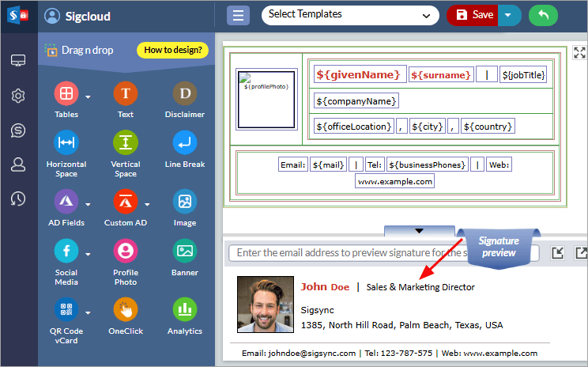588x367 pixels.
Task: Open signature preview in a new window
Action: [581, 253]
